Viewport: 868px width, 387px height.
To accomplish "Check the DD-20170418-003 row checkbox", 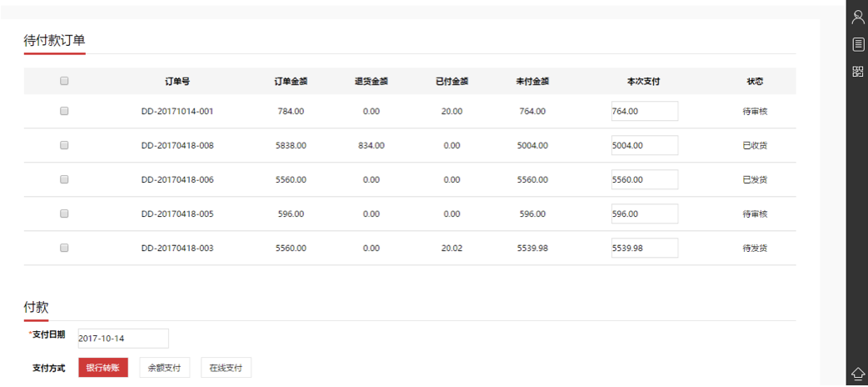I will pos(64,248).
